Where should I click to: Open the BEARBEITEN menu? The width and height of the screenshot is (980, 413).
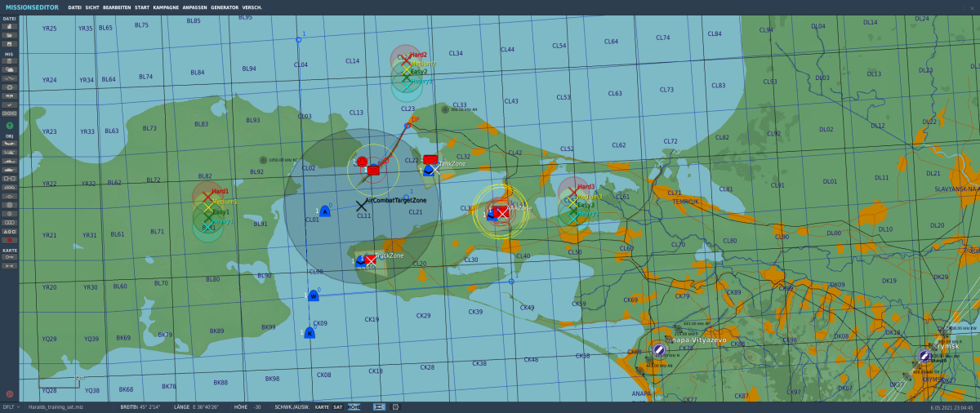[116, 7]
